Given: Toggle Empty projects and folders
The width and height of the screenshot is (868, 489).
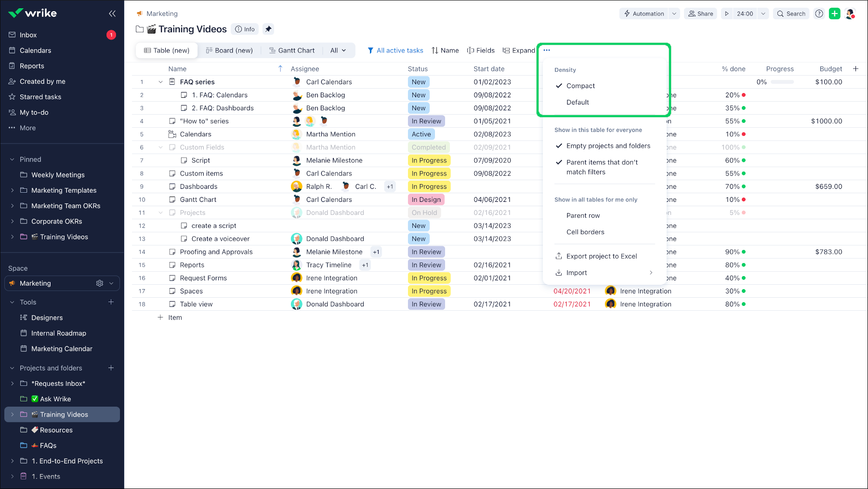Looking at the screenshot, I should [604, 146].
